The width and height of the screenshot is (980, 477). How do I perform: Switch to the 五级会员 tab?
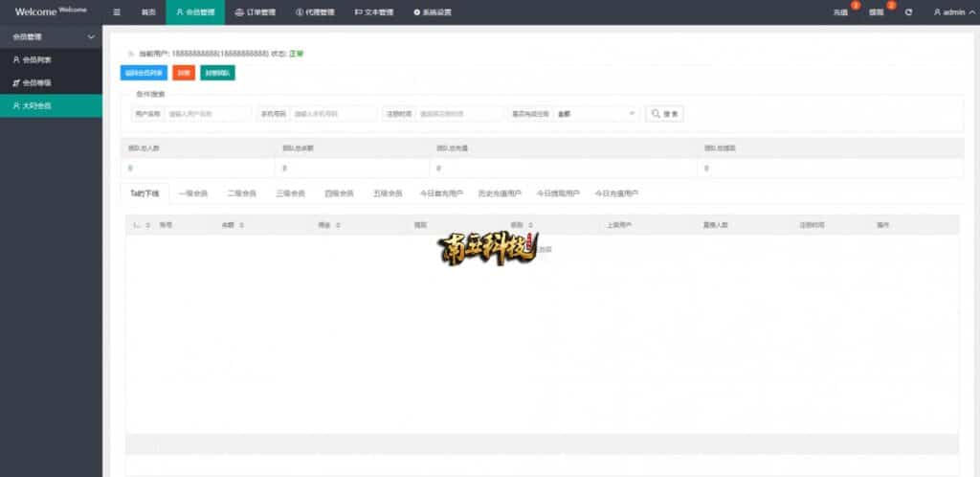point(389,193)
